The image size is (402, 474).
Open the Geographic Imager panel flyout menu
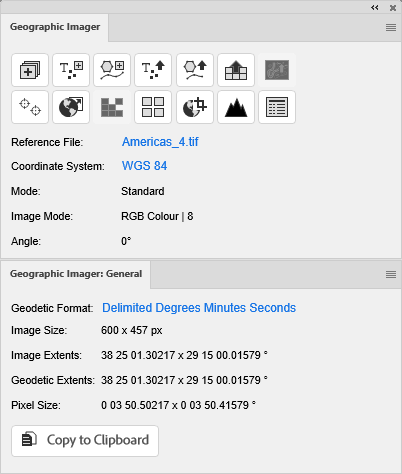391,27
